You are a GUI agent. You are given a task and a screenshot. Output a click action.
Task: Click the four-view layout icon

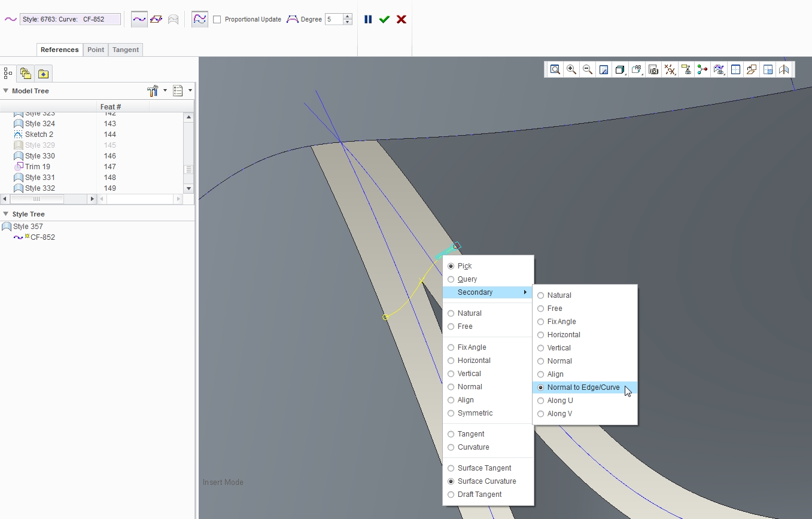point(768,69)
